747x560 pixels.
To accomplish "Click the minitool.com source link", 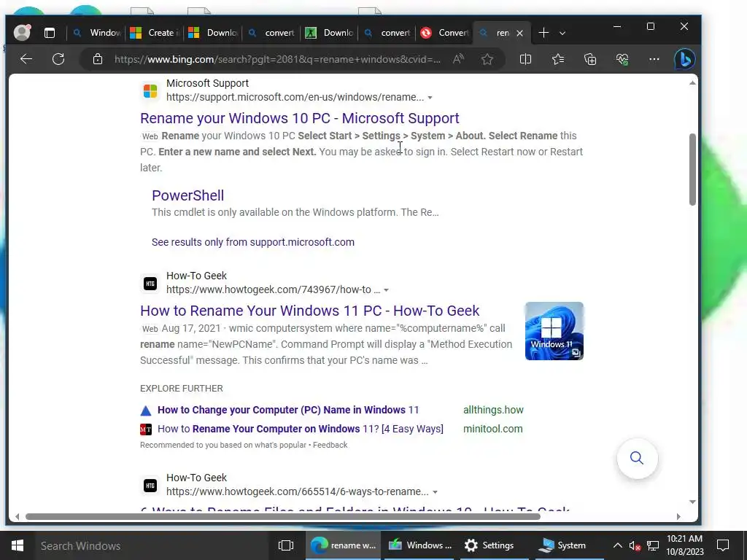I will (x=492, y=429).
